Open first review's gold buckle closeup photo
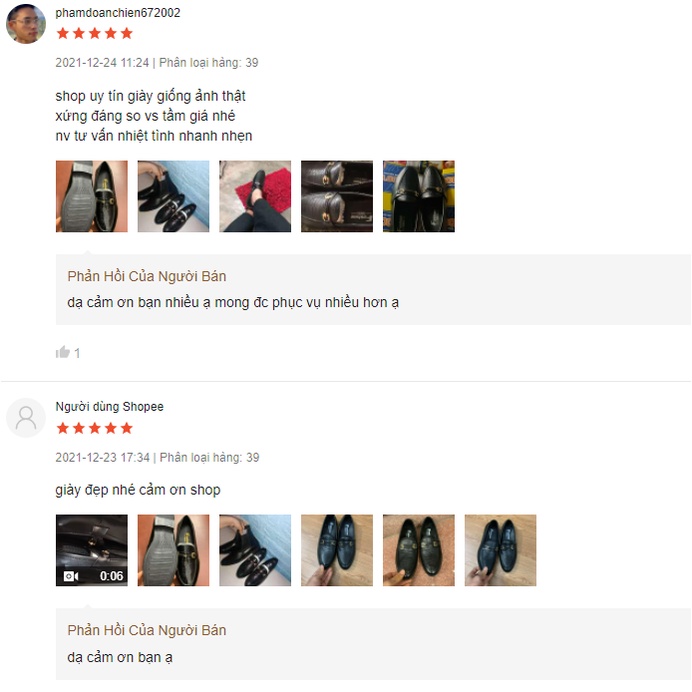Image resolution: width=692 pixels, height=692 pixels. [x=337, y=196]
